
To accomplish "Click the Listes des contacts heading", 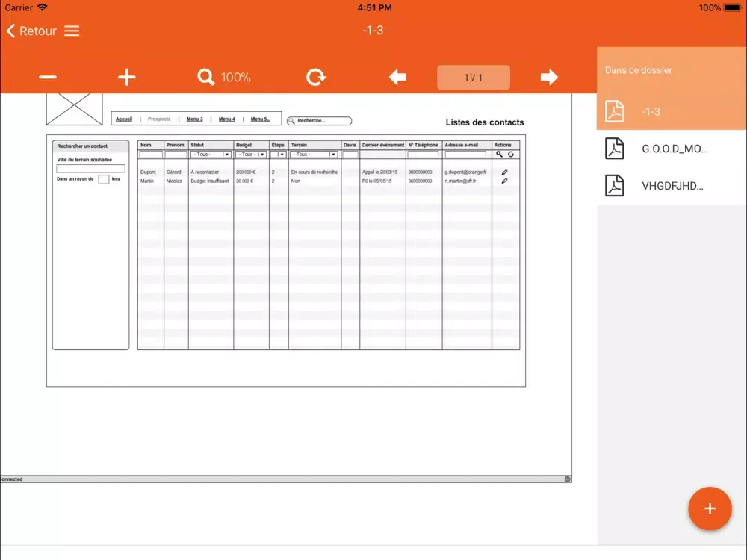I will point(485,122).
